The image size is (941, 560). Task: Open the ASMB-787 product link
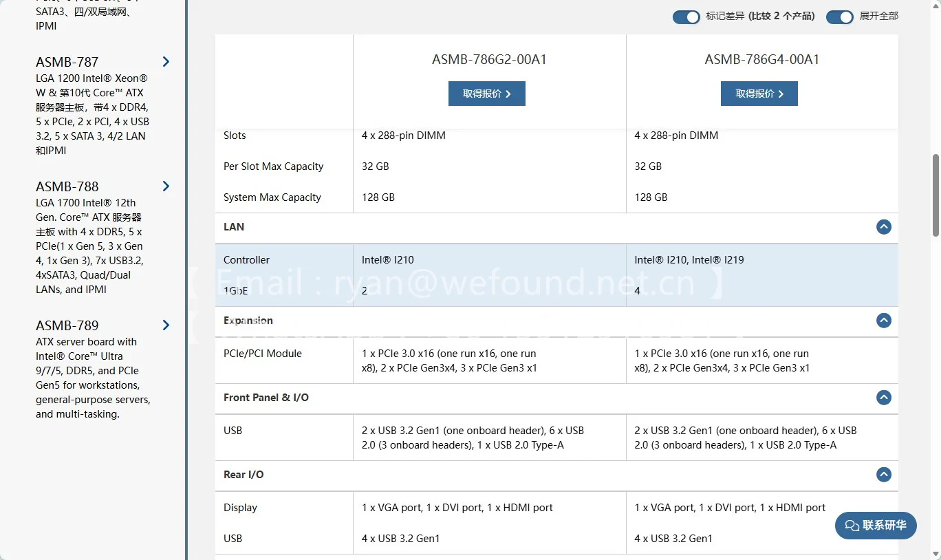pos(67,62)
